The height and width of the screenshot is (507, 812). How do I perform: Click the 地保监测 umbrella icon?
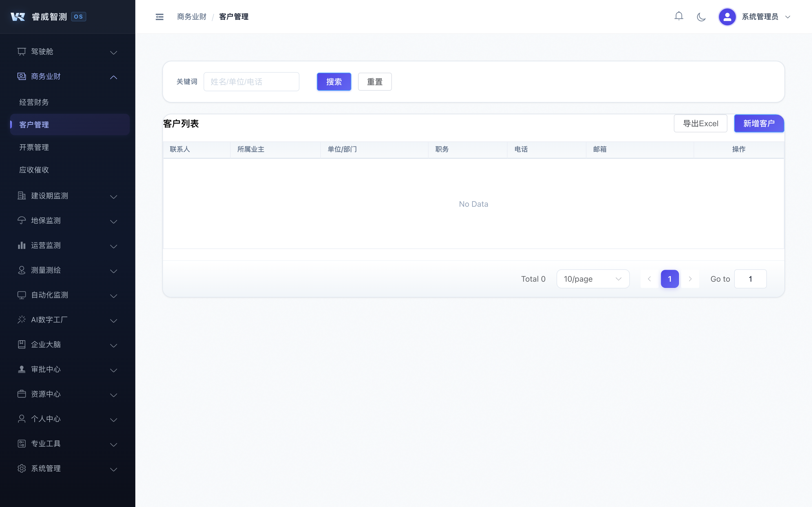pos(21,220)
